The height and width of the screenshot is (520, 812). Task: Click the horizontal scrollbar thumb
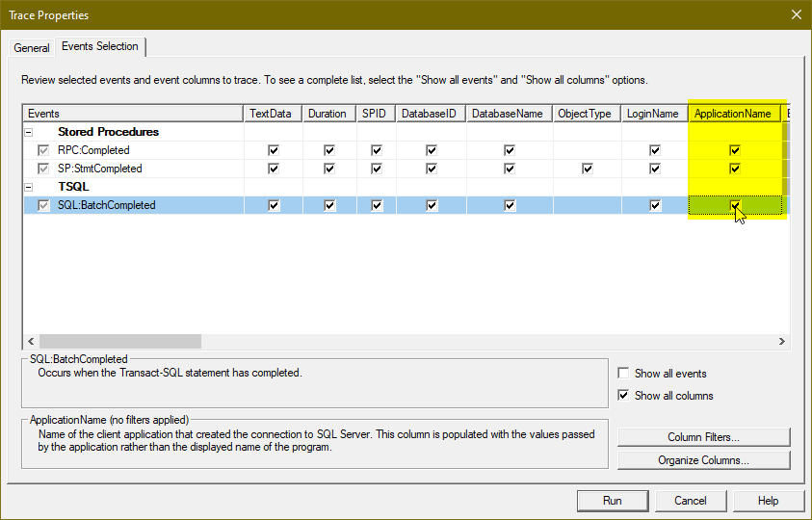(x=120, y=341)
